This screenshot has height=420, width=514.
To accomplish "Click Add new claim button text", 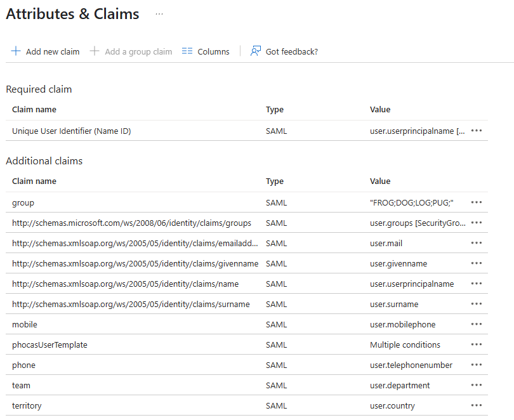I will (x=53, y=52).
